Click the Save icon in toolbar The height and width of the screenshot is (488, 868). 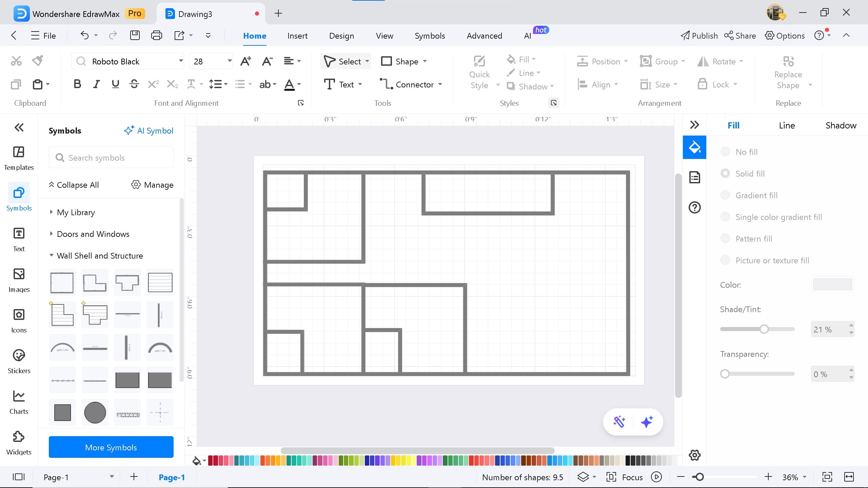(x=135, y=35)
